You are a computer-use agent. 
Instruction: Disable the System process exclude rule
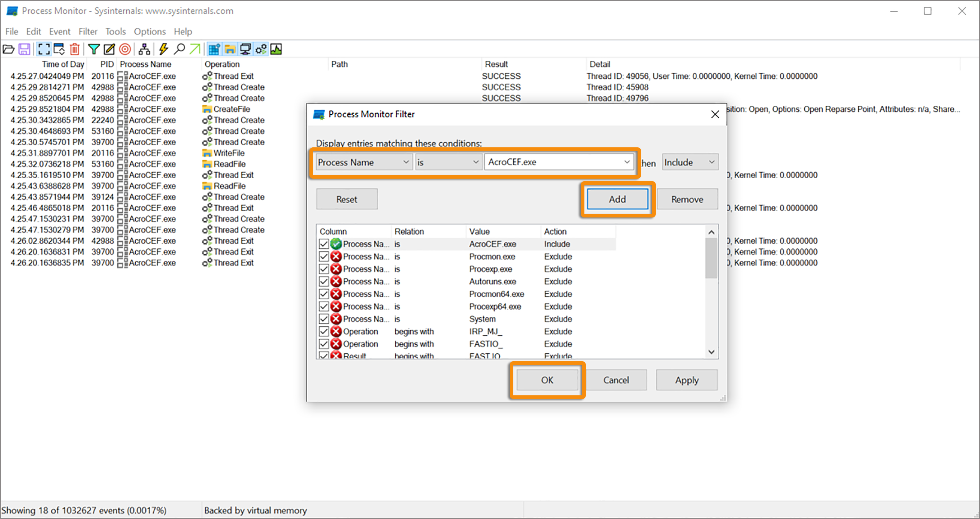(324, 319)
